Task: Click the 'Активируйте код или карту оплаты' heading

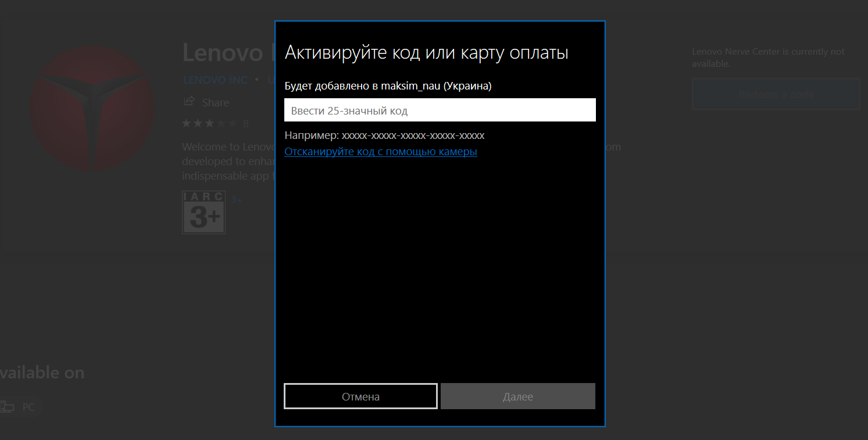Action: tap(426, 53)
